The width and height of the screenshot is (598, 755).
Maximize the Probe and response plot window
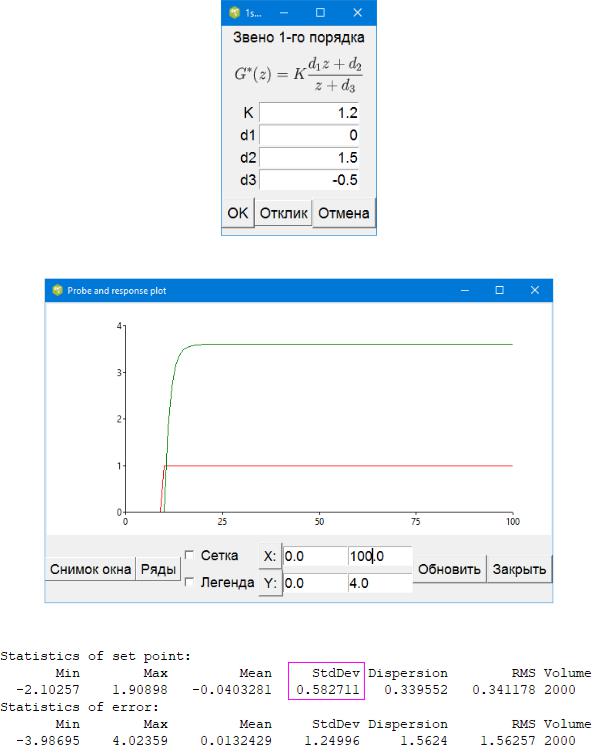(x=499, y=290)
